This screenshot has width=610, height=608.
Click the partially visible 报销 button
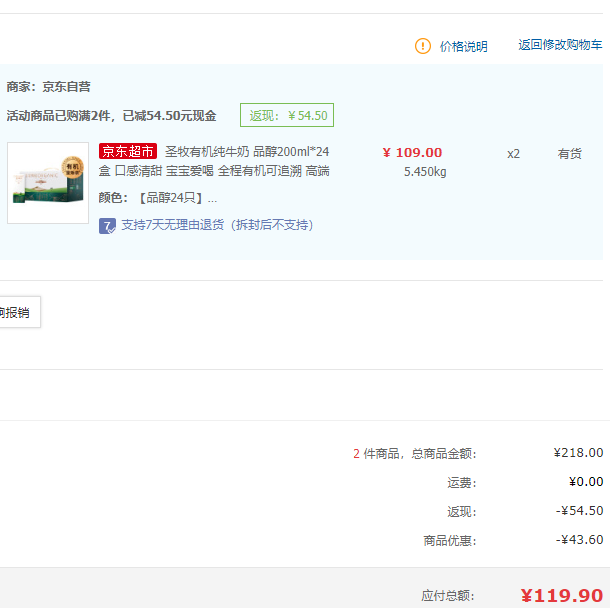tap(18, 312)
